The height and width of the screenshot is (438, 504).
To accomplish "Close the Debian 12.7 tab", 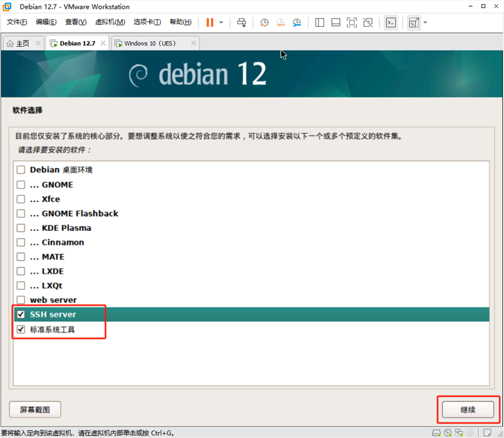I will pyautogui.click(x=103, y=43).
